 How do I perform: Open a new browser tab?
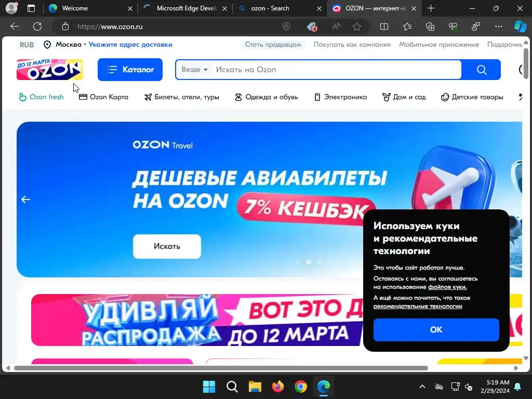[x=431, y=8]
